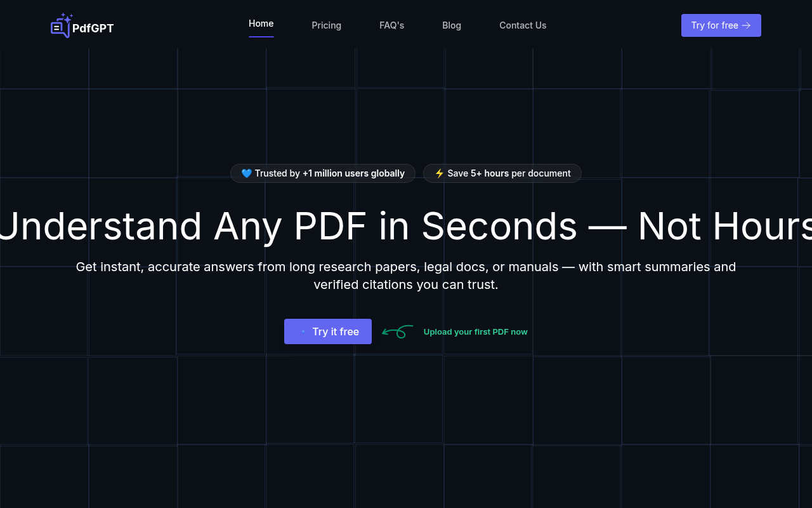Click the magic wand sparkle in the logo
The height and width of the screenshot is (508, 812).
click(x=68, y=19)
